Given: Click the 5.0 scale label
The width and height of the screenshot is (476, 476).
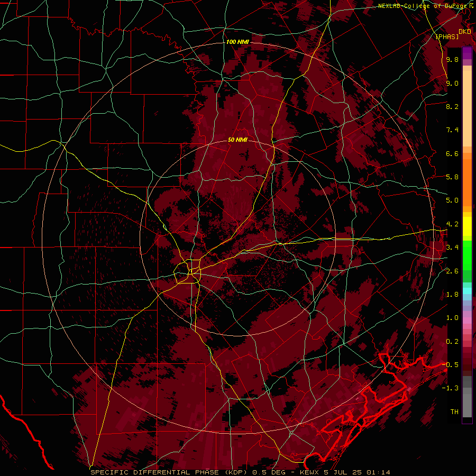Looking at the screenshot, I should click(x=452, y=200).
